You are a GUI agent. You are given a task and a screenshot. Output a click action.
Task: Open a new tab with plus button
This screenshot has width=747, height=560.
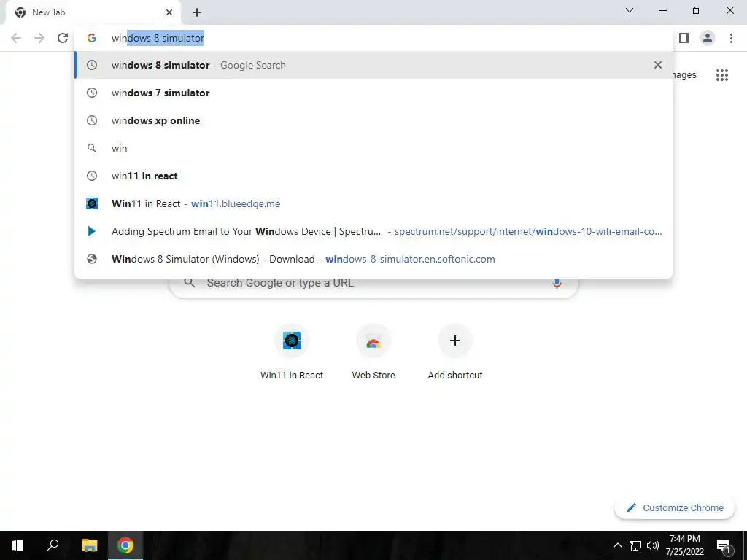pyautogui.click(x=197, y=12)
